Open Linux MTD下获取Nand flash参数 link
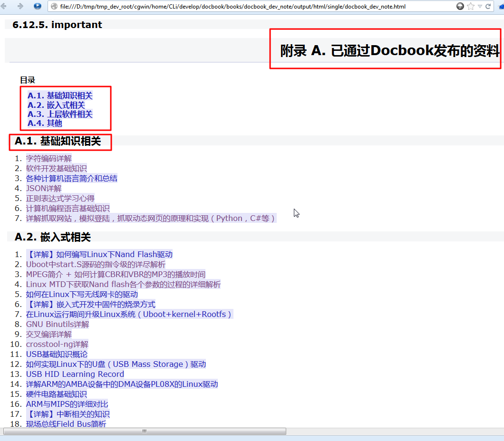This screenshot has height=441, width=504. (124, 284)
